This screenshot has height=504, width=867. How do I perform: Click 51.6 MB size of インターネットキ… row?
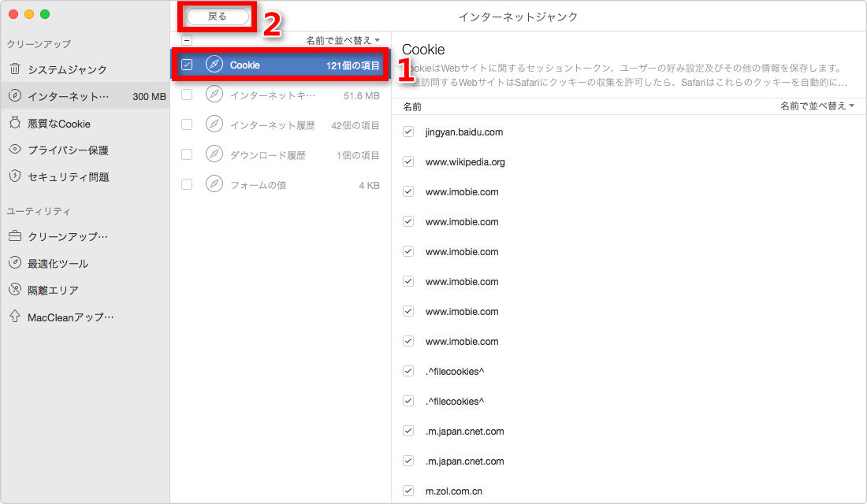(362, 95)
